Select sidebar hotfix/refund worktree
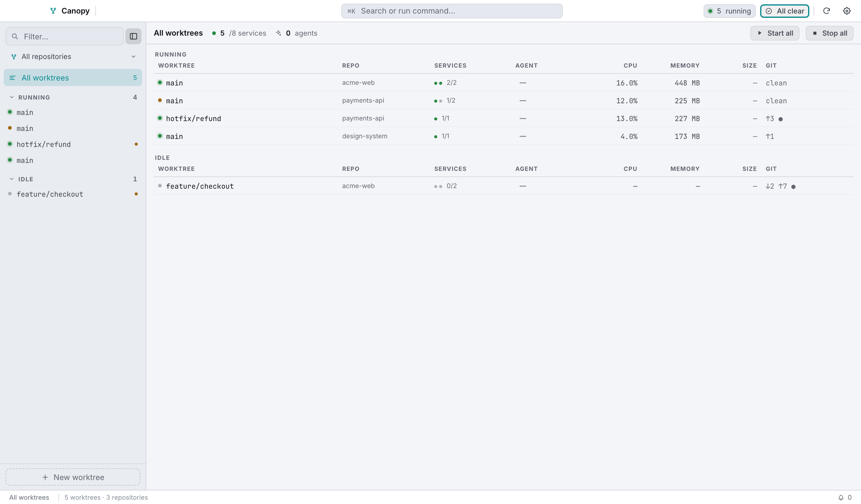 tap(73, 144)
